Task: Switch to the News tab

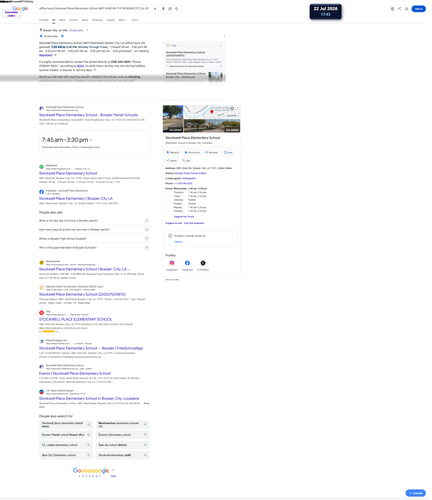Action: tap(85, 20)
